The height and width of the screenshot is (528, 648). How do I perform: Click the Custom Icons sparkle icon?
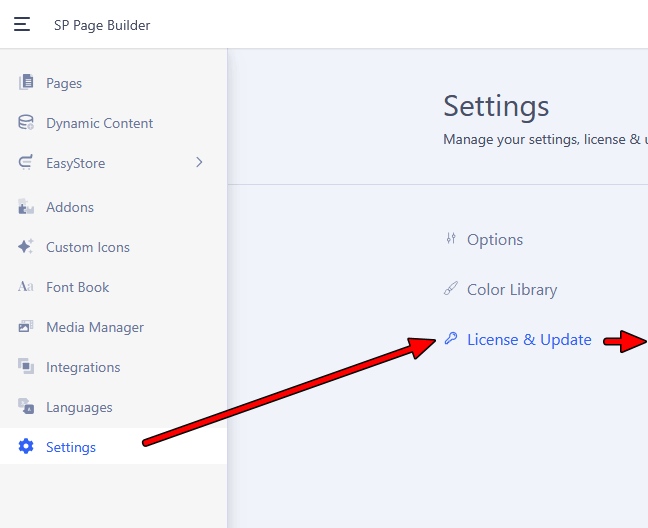point(26,247)
